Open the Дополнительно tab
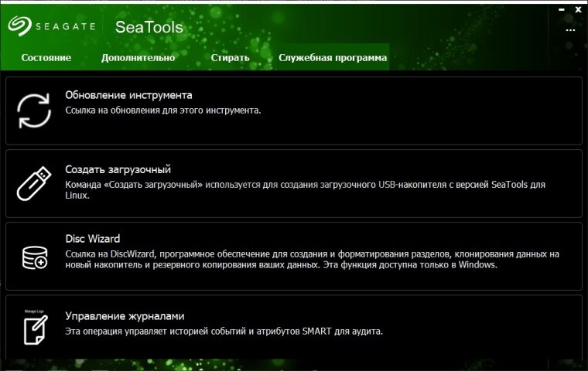Image resolution: width=588 pixels, height=371 pixels. pos(138,58)
